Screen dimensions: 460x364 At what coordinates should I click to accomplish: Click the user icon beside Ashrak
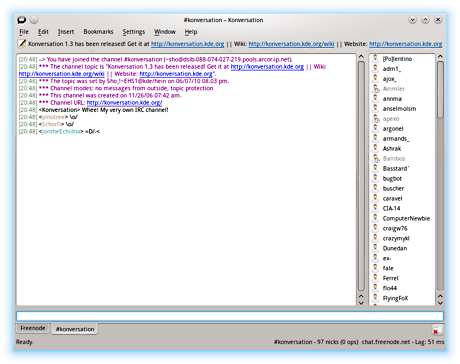376,149
